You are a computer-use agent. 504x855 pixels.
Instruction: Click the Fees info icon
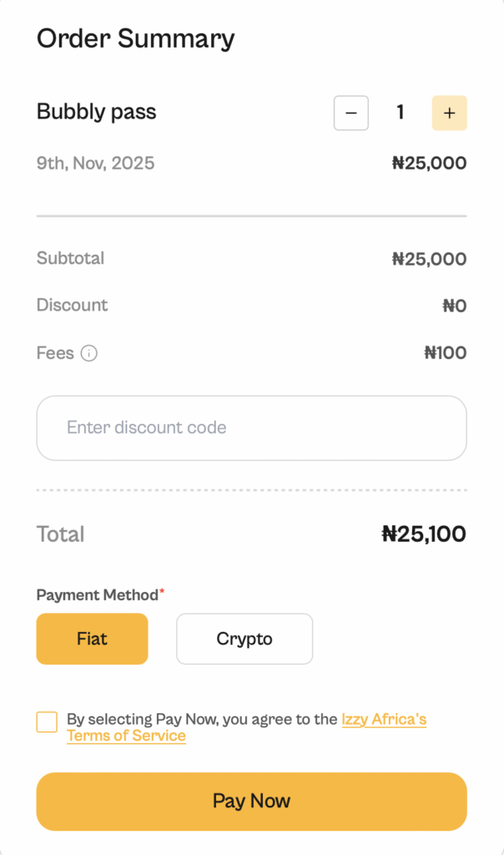[x=89, y=353]
